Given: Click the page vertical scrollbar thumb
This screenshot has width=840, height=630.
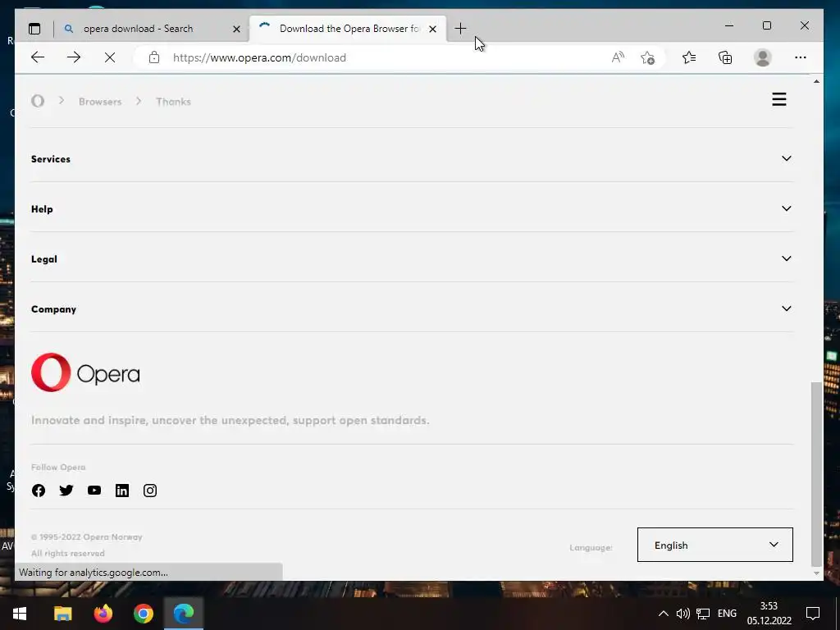Looking at the screenshot, I should (816, 473).
